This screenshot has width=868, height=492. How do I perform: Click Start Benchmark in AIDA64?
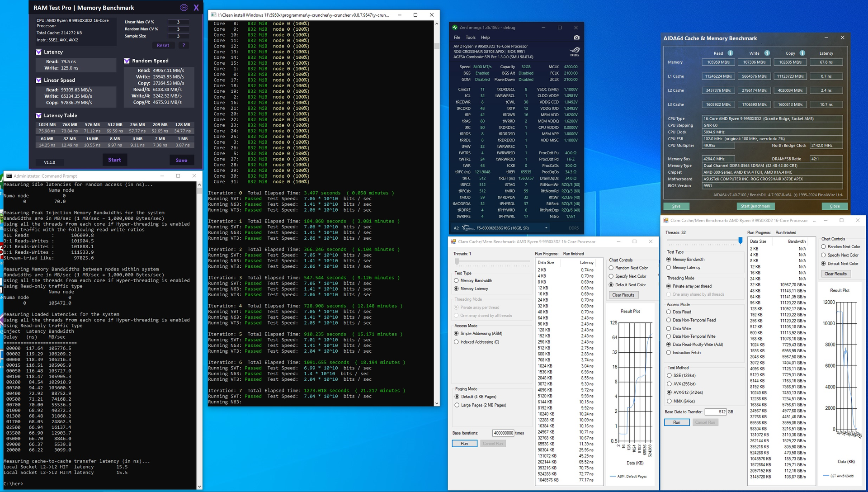tap(755, 206)
